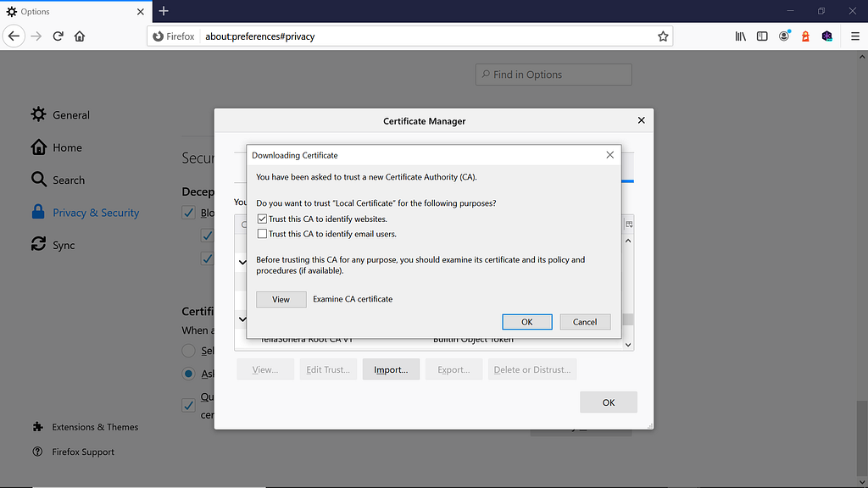Select the Ask every time radio button
868x488 pixels.
point(188,374)
